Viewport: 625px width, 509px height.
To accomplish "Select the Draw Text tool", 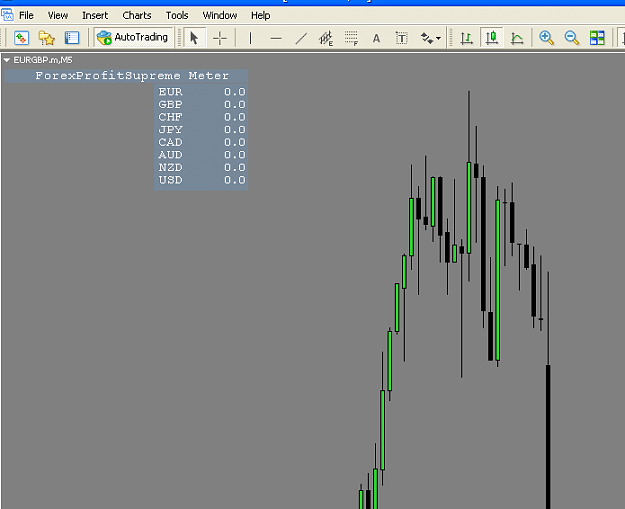I will pos(376,38).
